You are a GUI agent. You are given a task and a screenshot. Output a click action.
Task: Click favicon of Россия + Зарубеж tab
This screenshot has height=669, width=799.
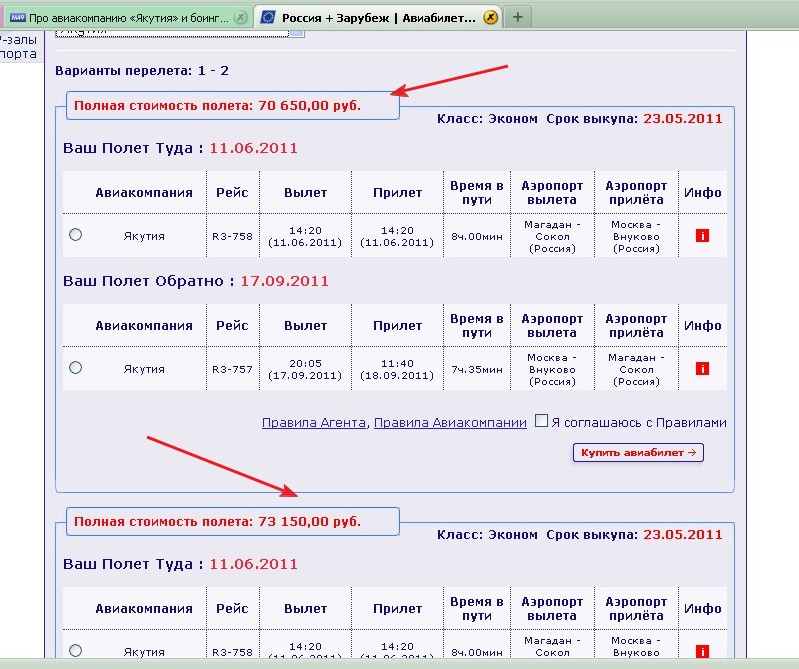(268, 18)
